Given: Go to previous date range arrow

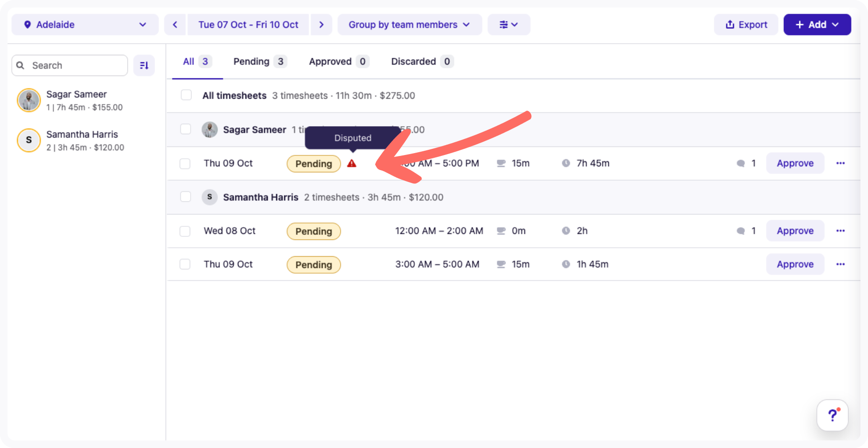Looking at the screenshot, I should pyautogui.click(x=175, y=25).
